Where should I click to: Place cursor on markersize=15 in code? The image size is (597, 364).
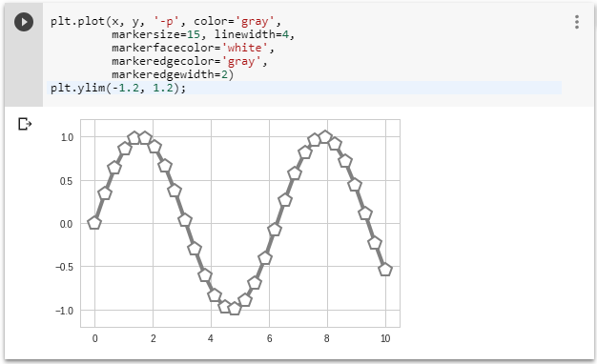pyautogui.click(x=155, y=34)
